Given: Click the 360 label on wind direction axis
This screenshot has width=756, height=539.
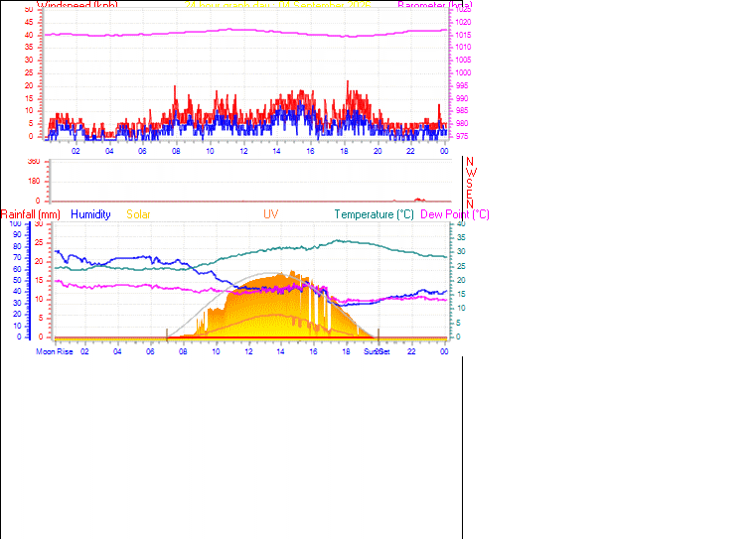Looking at the screenshot, I should 34,162.
